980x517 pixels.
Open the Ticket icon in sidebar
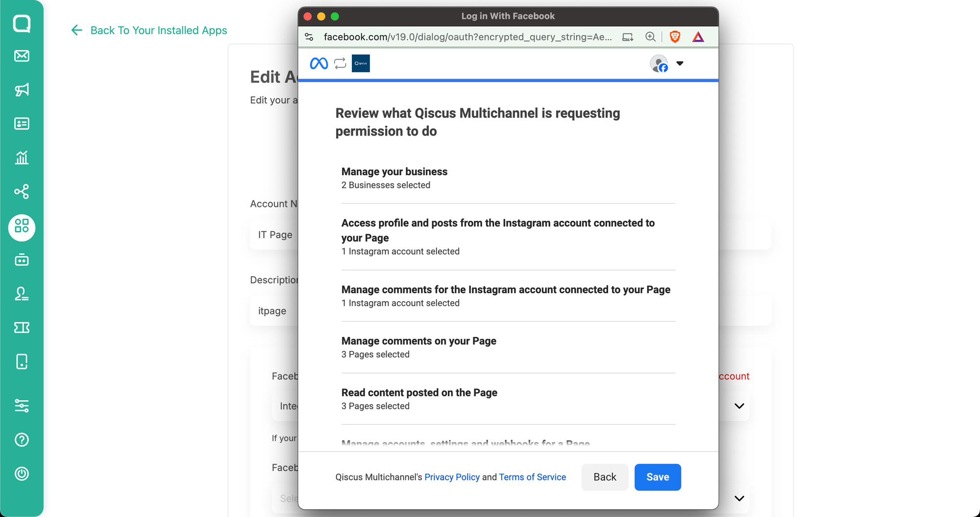tap(22, 328)
